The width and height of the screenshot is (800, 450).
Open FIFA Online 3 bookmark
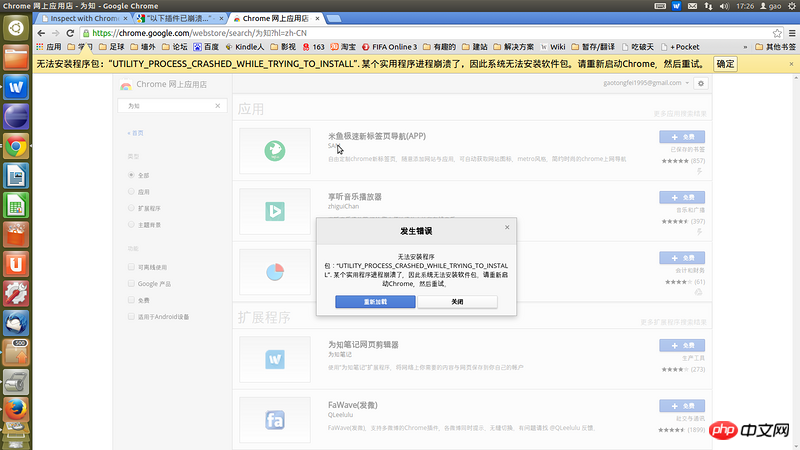pyautogui.click(x=389, y=47)
